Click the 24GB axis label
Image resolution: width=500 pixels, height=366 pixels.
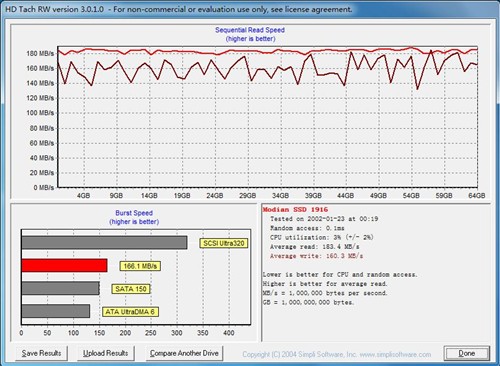(x=215, y=196)
